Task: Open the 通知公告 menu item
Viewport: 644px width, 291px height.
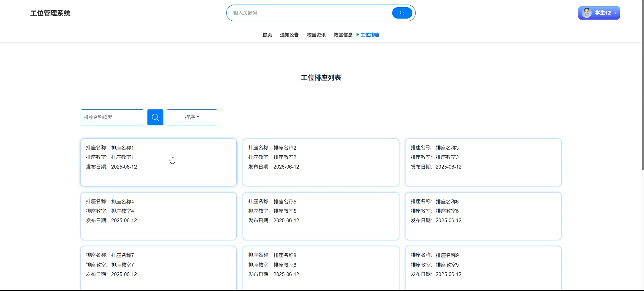Action: [289, 35]
